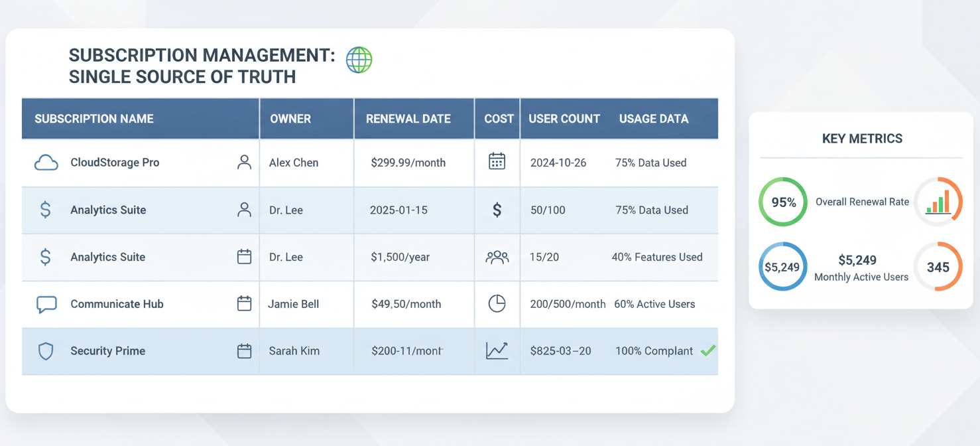Click the 95% renewal rate gauge

(783, 202)
